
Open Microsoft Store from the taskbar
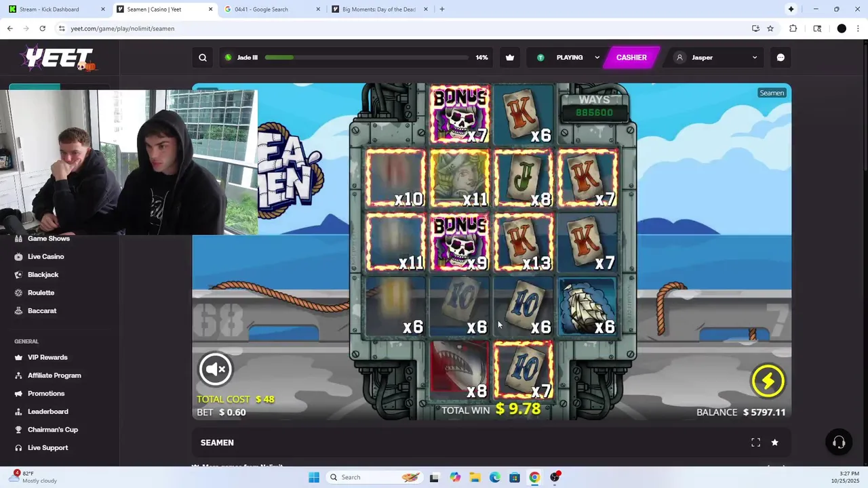(515, 477)
